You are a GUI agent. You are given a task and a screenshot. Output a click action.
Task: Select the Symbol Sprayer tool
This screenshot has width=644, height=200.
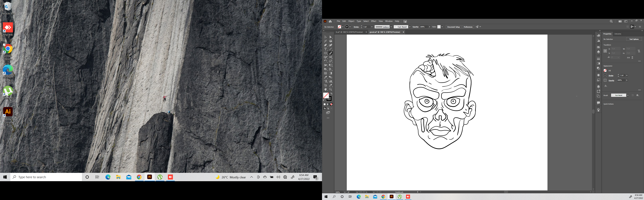(x=326, y=81)
